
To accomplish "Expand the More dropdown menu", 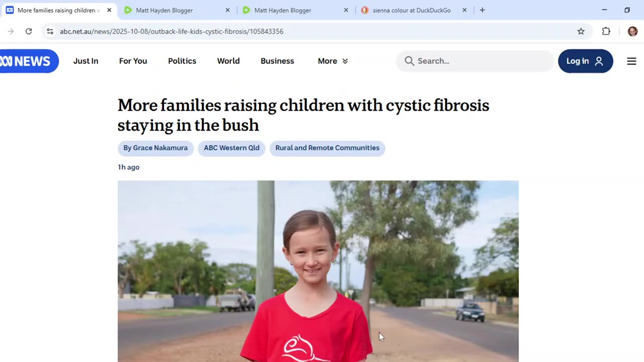I will (x=333, y=61).
